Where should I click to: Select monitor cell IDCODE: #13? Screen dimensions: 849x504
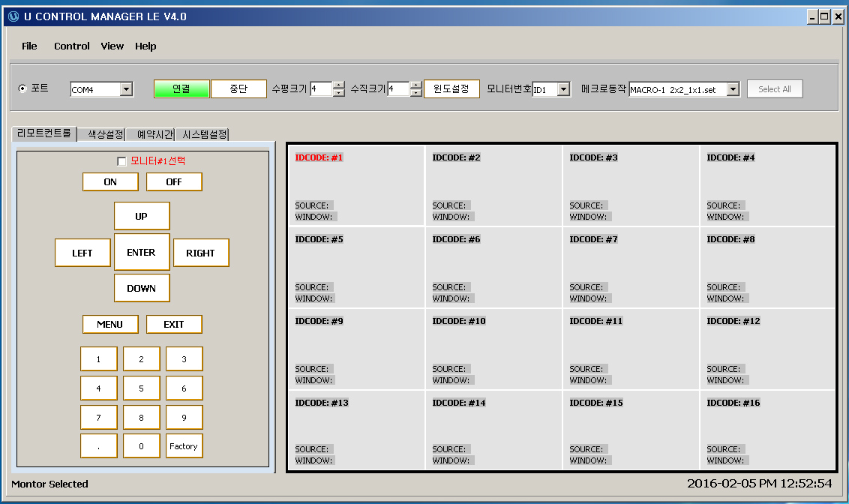356,430
